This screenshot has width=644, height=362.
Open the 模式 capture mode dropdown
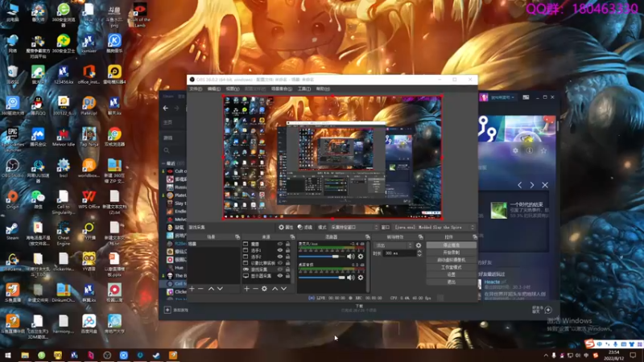coord(354,227)
